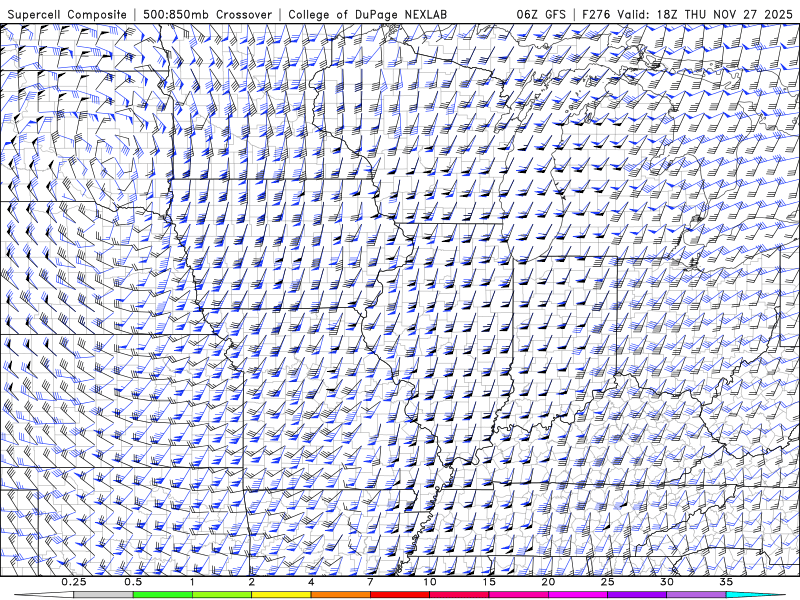Click the legend value 1
This screenshot has width=800, height=600.
click(192, 582)
